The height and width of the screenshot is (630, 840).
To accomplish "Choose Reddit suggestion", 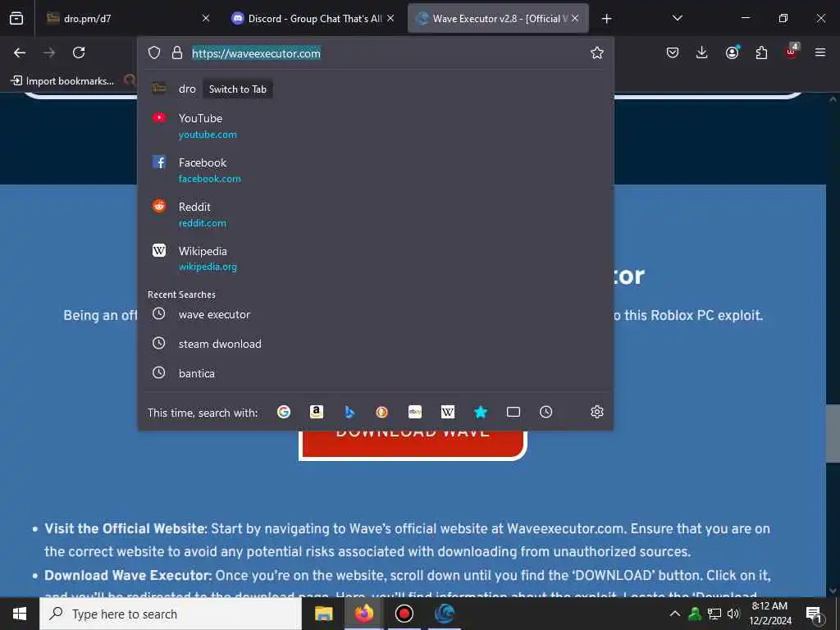I will point(375,214).
